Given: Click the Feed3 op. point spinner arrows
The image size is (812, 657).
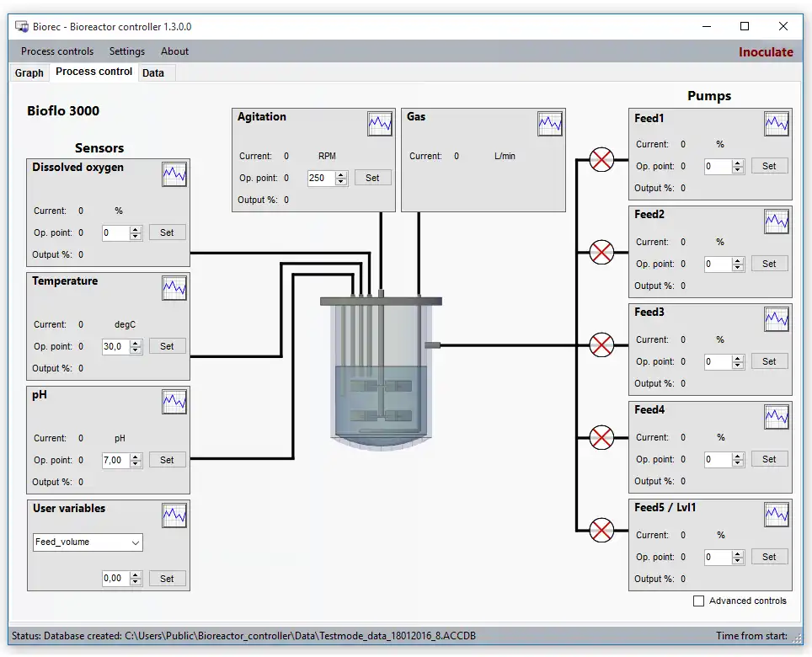Looking at the screenshot, I should click(738, 362).
